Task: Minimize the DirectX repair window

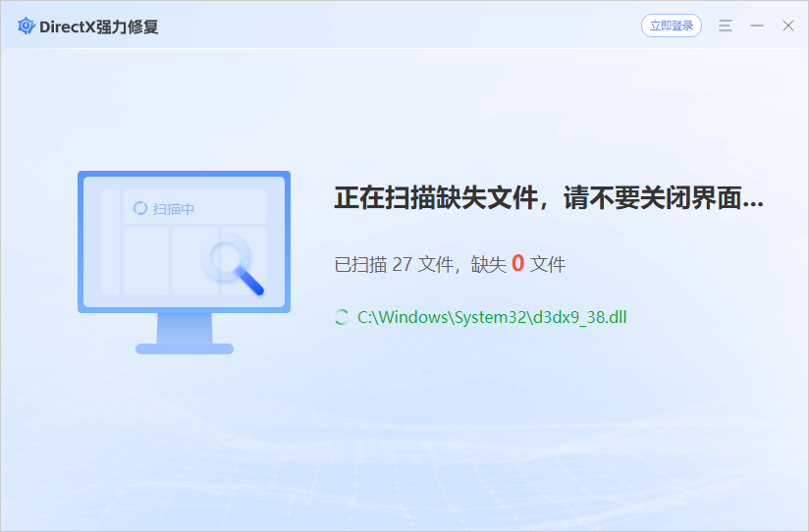Action: pyautogui.click(x=757, y=26)
